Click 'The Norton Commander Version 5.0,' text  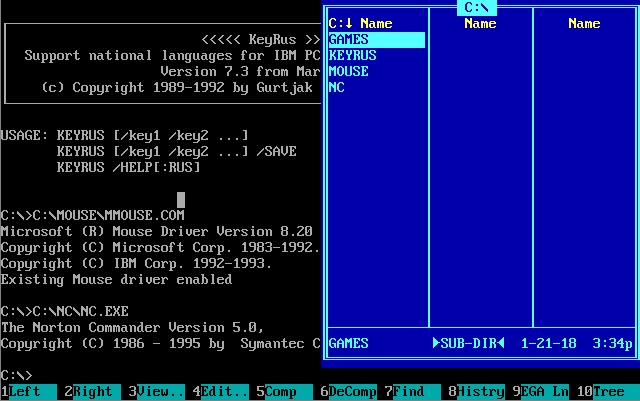click(132, 327)
